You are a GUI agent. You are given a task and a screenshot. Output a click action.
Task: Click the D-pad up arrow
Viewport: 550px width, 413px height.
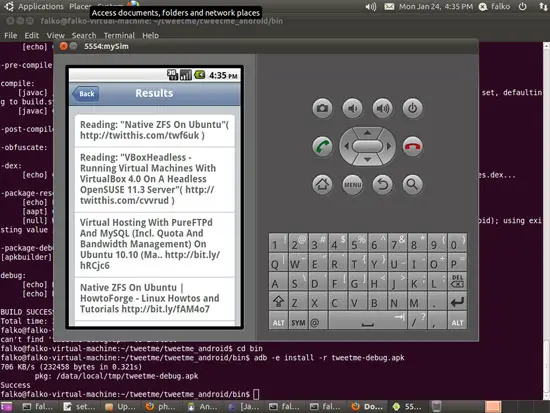coord(367,133)
